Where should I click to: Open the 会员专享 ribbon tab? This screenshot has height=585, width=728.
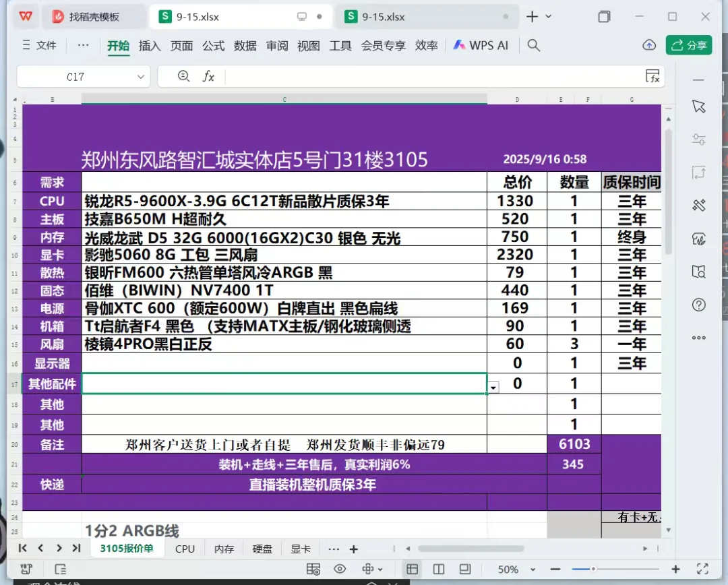(x=384, y=46)
